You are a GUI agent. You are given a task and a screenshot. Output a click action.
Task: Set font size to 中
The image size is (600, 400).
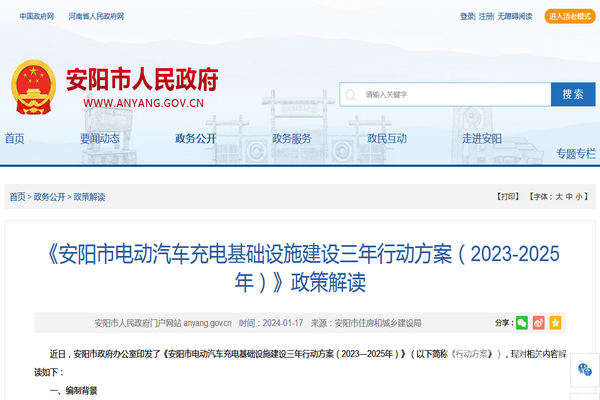click(x=570, y=197)
